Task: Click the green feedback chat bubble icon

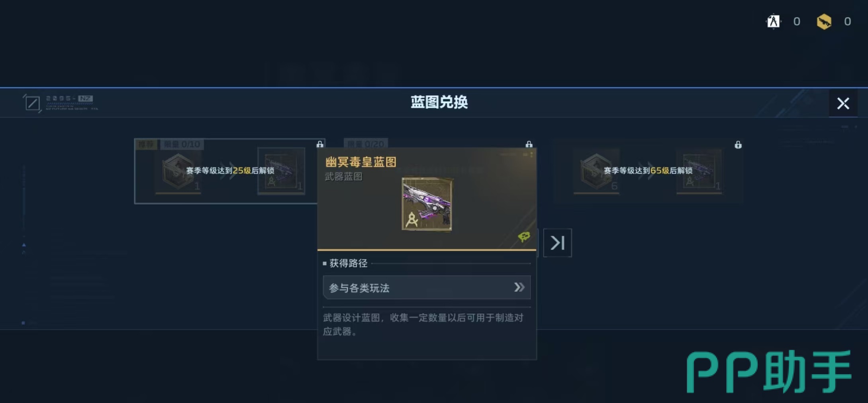Action: pos(524,237)
